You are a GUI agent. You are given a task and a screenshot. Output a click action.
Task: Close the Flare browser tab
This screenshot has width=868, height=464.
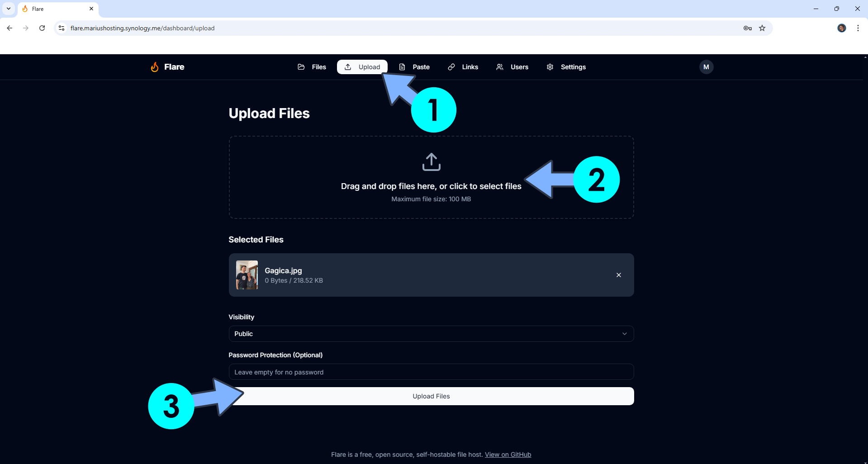coord(91,9)
